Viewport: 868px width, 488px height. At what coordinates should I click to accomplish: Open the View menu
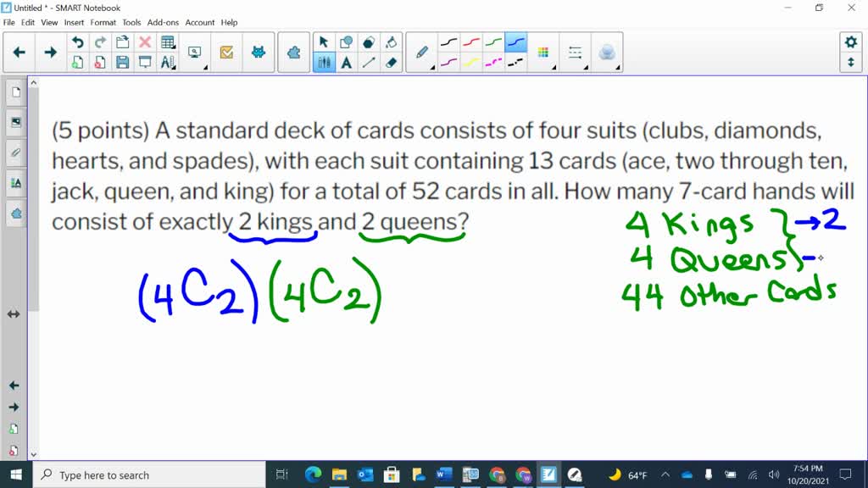(49, 23)
